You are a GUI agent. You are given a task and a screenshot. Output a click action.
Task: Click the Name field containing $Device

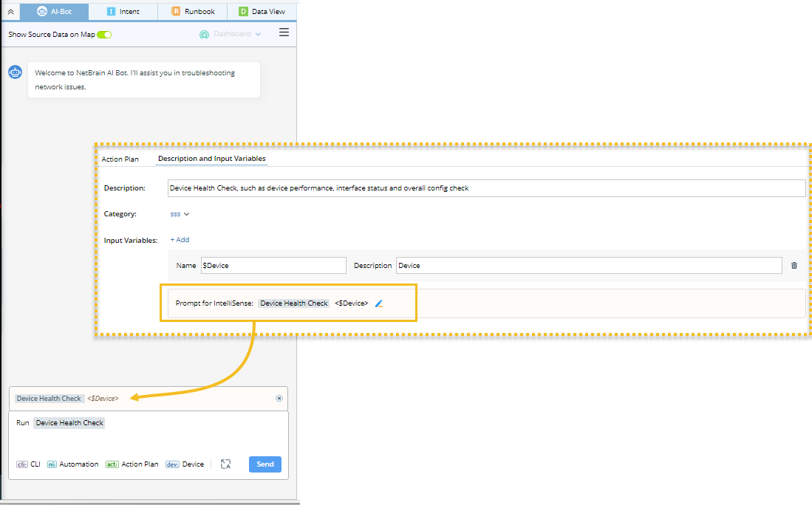coord(273,266)
